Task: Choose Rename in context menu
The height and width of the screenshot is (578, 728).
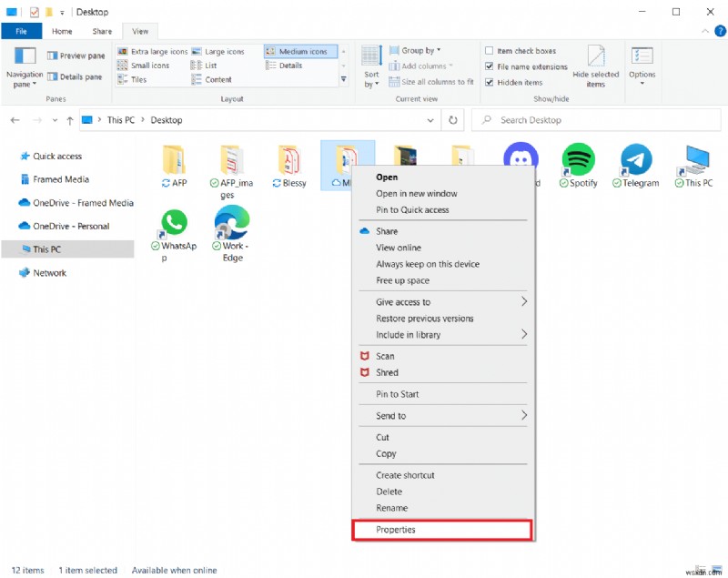Action: pos(443,508)
